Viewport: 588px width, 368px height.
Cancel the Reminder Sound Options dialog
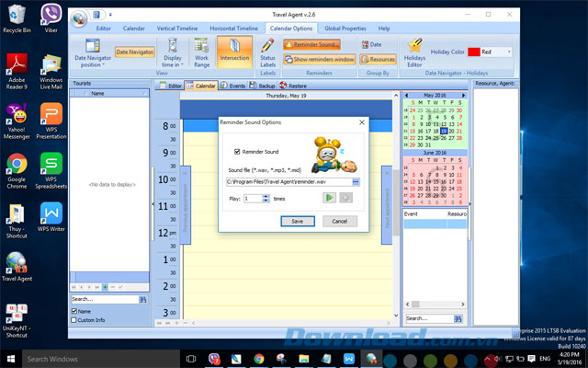coord(339,221)
